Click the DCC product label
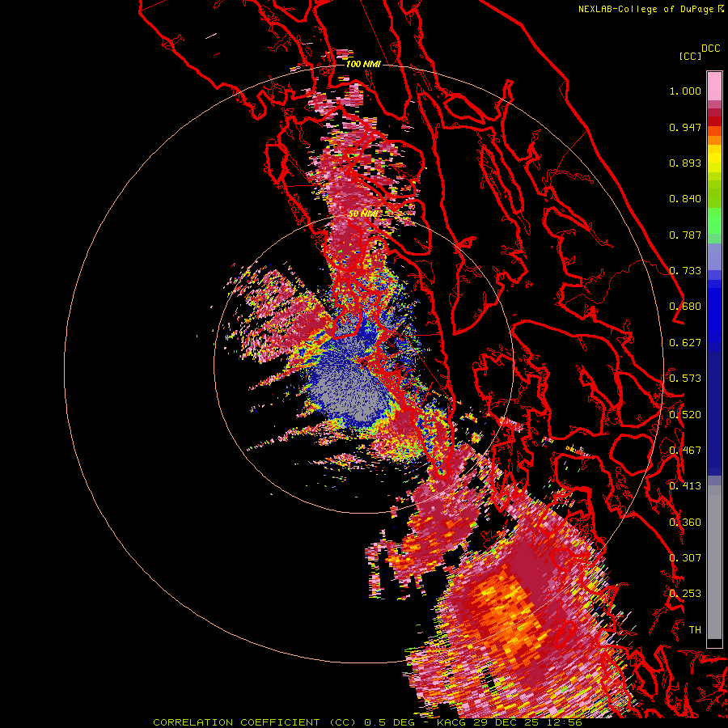This screenshot has width=728, height=728. point(710,49)
